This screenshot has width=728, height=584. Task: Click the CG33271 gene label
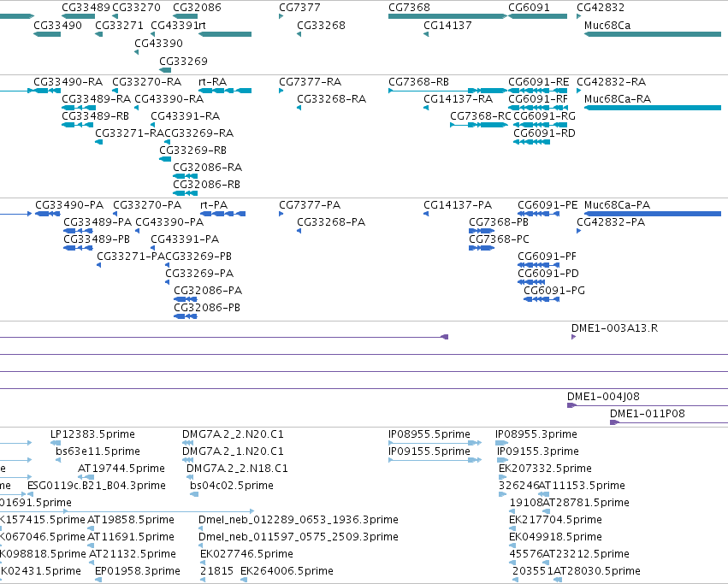coord(119,26)
